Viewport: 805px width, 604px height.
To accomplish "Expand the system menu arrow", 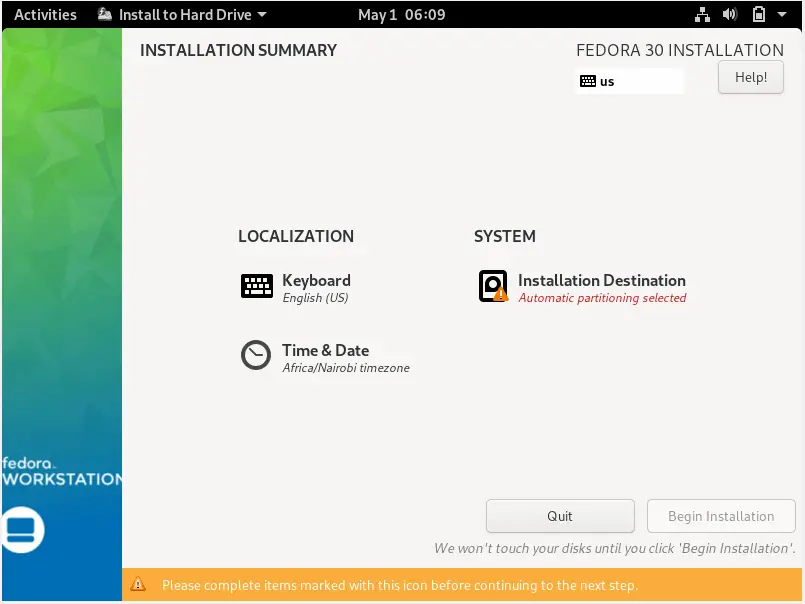I will pyautogui.click(x=781, y=14).
